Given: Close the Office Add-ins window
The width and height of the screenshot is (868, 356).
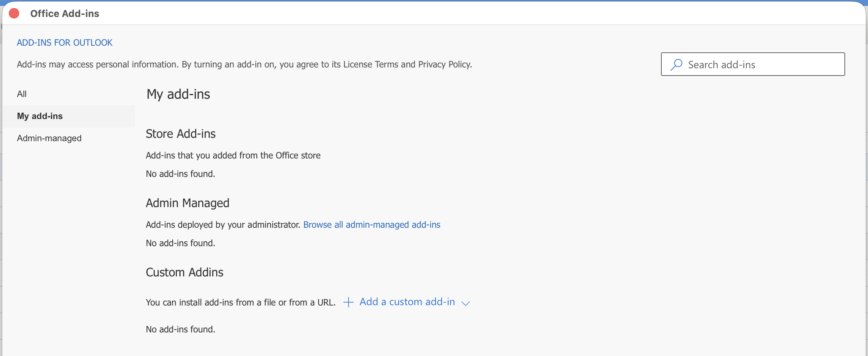Looking at the screenshot, I should pyautogui.click(x=14, y=13).
